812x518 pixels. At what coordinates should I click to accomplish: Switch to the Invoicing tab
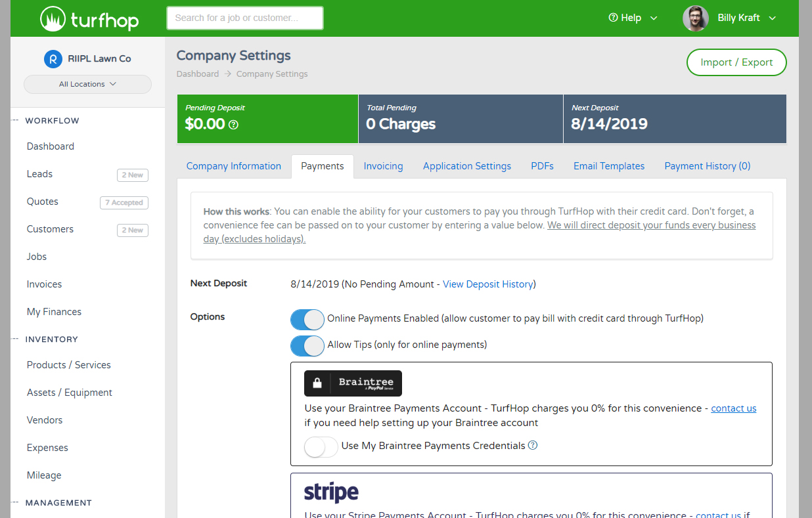click(383, 166)
